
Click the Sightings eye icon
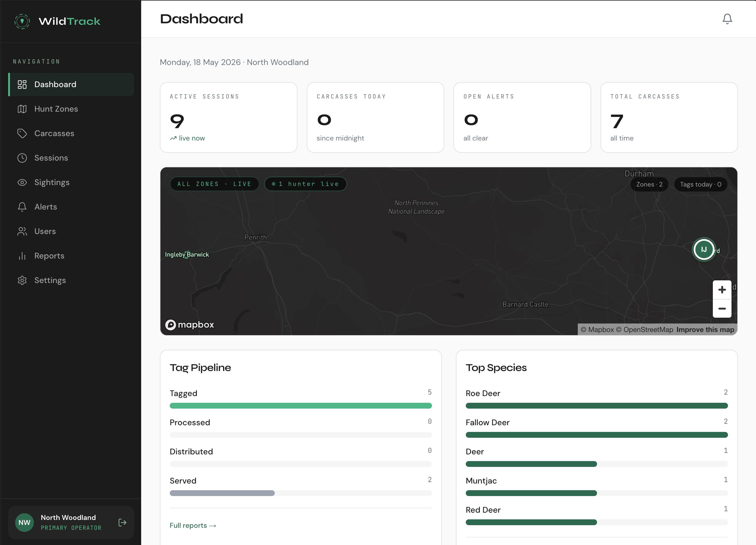tap(22, 182)
